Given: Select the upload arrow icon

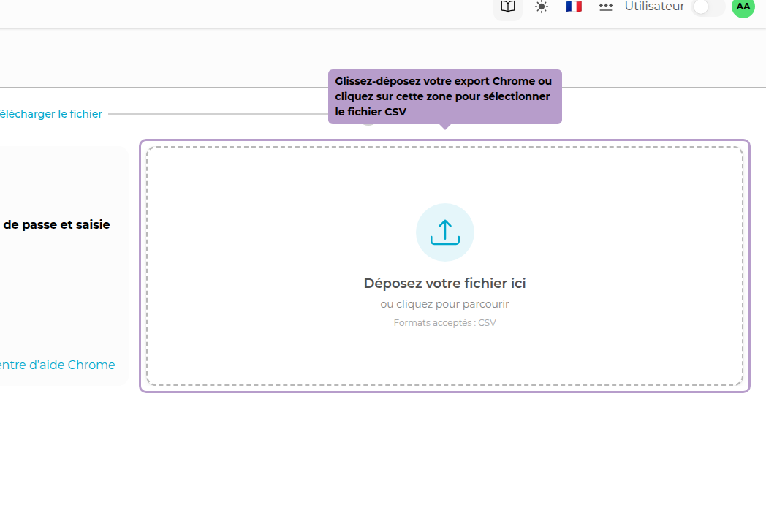Looking at the screenshot, I should (x=444, y=232).
